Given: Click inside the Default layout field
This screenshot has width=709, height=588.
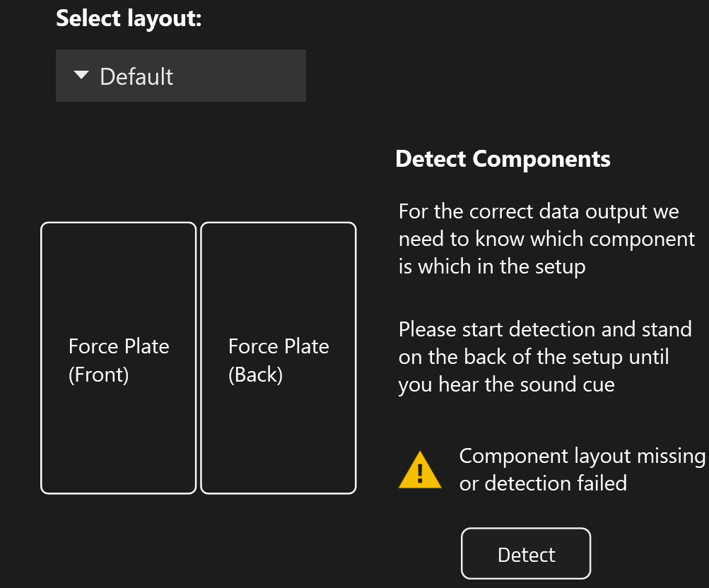Looking at the screenshot, I should click(x=180, y=75).
